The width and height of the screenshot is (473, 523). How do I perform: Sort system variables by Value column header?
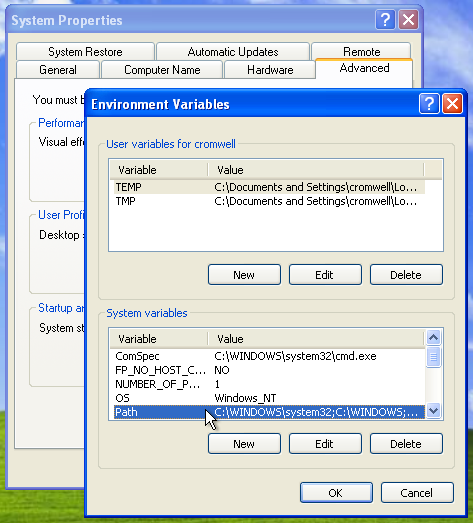pos(316,339)
